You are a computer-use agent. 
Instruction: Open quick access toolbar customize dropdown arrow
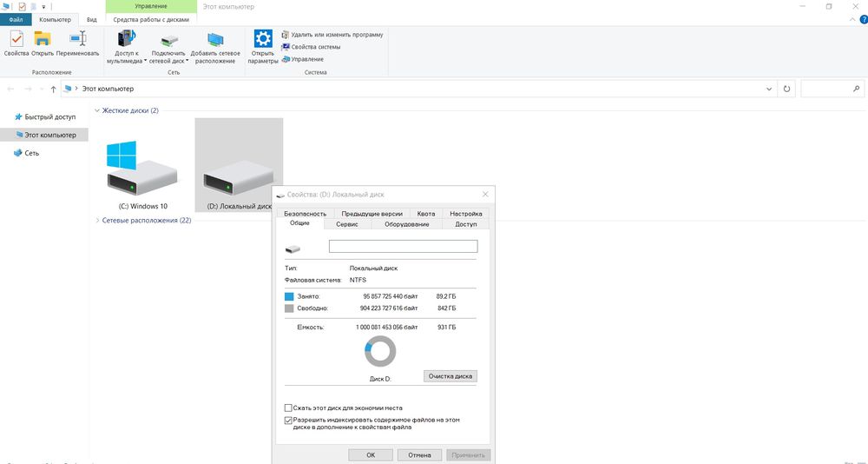[43, 7]
